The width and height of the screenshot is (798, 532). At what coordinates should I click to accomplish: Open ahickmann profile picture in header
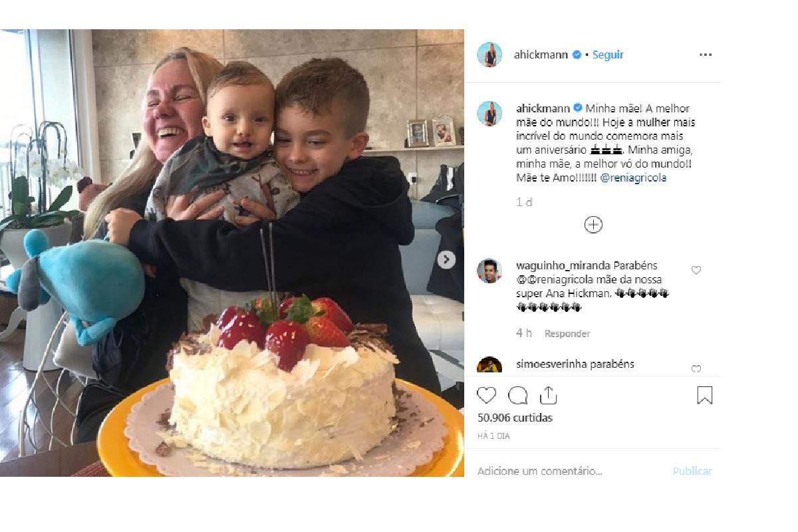(489, 55)
